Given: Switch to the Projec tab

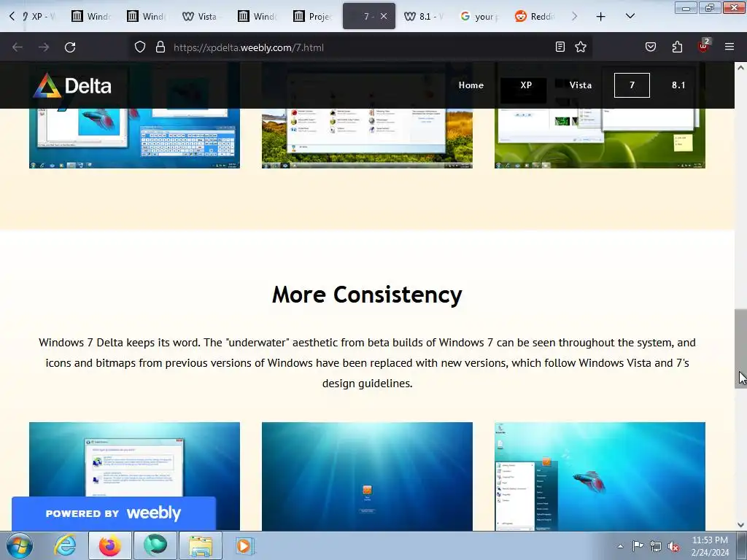Looking at the screenshot, I should click(x=312, y=16).
